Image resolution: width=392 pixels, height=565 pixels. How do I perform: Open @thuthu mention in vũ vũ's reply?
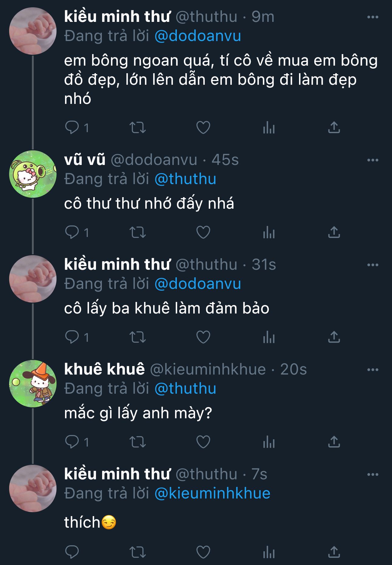(185, 179)
